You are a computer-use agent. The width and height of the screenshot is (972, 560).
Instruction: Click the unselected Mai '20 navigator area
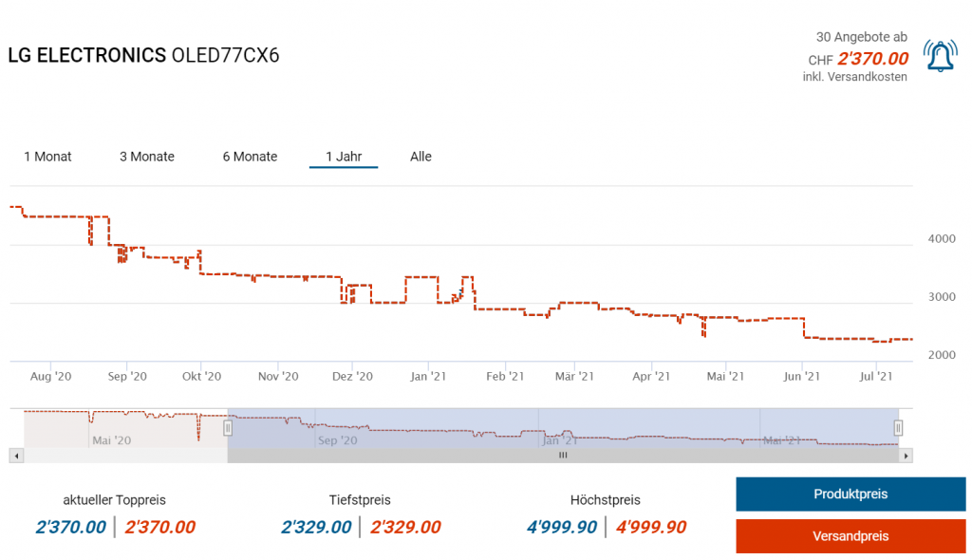(114, 428)
